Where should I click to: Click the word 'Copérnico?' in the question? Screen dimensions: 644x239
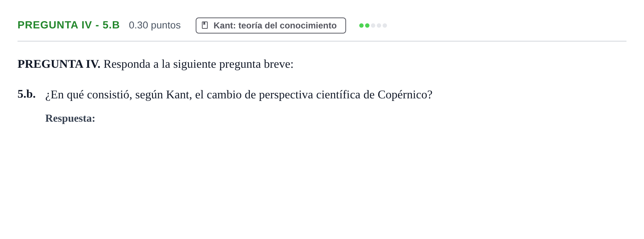[405, 95]
